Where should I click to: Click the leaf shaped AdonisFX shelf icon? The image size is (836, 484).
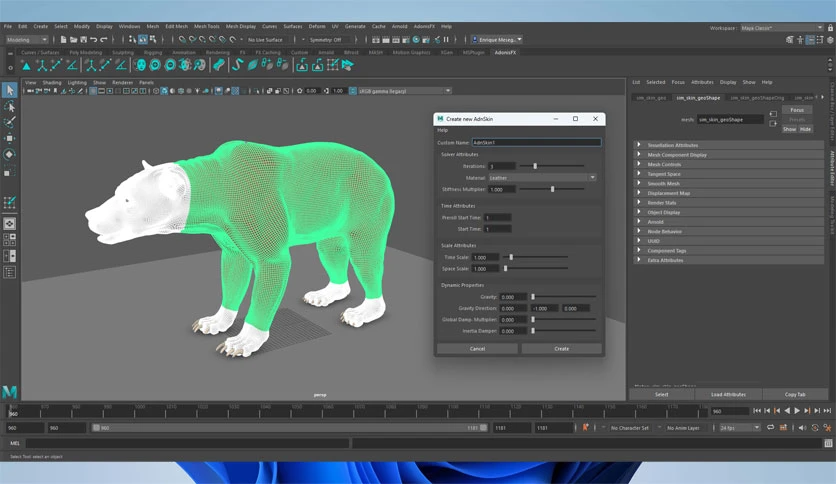(x=253, y=65)
